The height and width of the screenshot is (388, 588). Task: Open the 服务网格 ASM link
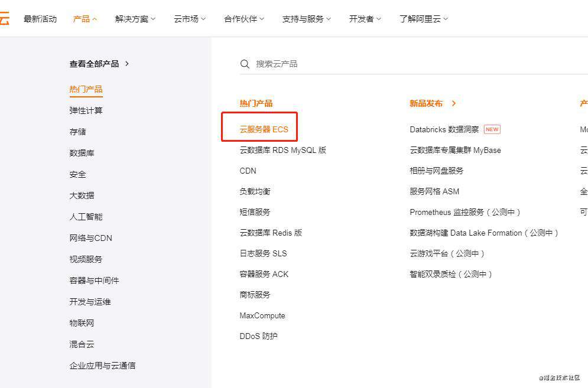(x=434, y=191)
